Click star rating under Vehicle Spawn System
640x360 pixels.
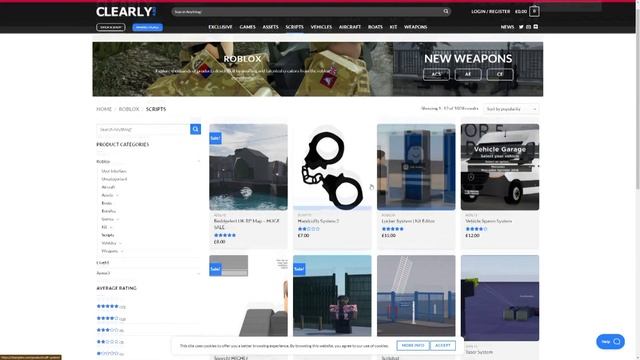tap(476, 229)
